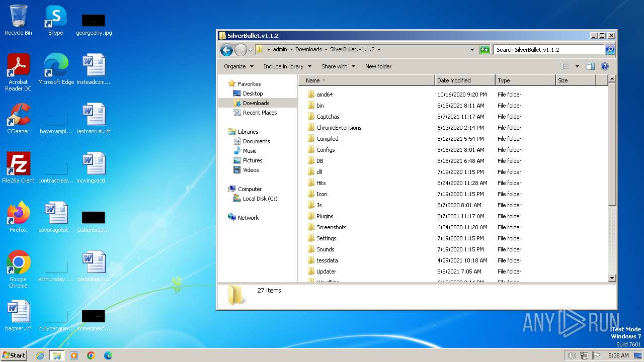Click the volume speaker tray icon
Image resolution: width=644 pixels, height=362 pixels.
(x=572, y=355)
